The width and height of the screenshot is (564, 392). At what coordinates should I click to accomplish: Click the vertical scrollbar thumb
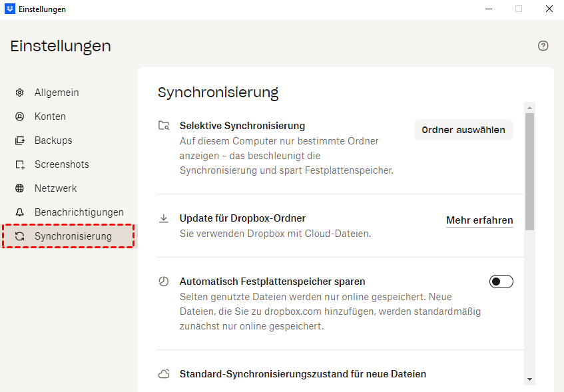click(529, 172)
